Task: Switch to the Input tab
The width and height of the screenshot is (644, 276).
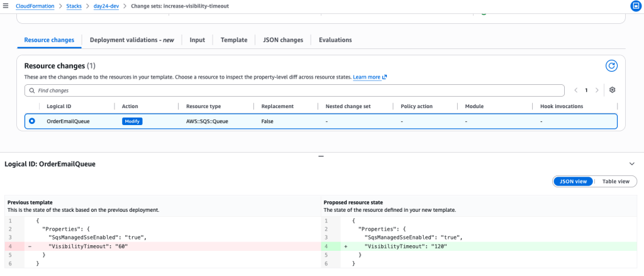Action: click(x=197, y=40)
